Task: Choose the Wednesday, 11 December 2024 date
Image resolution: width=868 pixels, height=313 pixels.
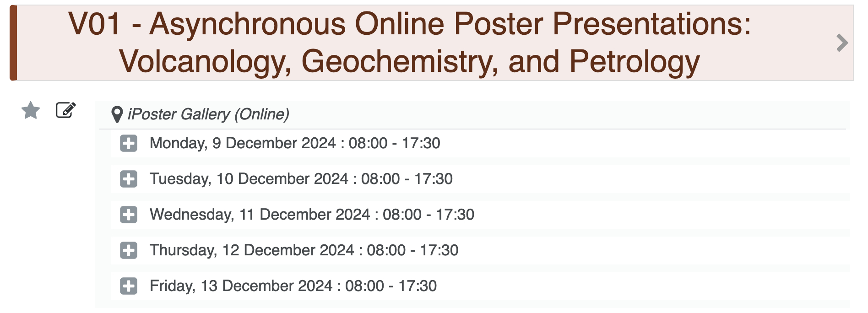Action: click(x=260, y=215)
